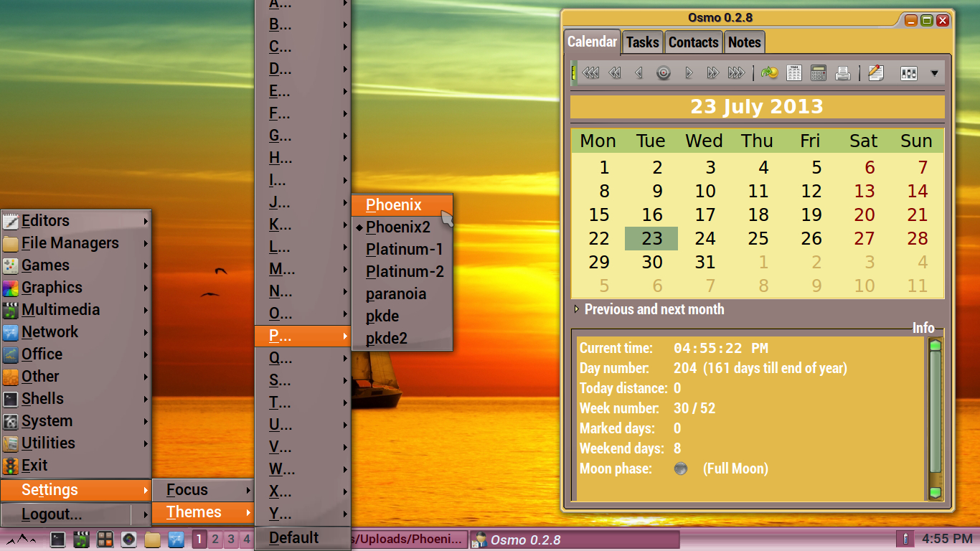Go to next day with single-right arrow
The height and width of the screenshot is (551, 980).
click(x=689, y=72)
